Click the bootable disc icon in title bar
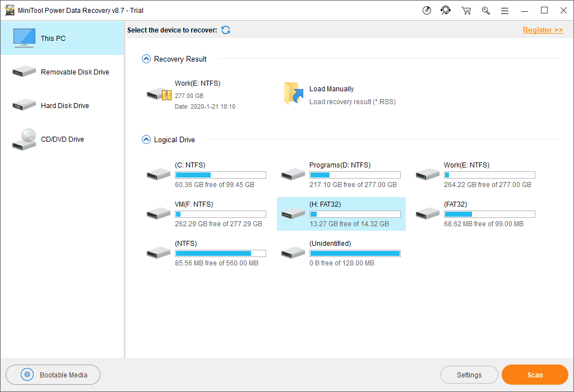Screen dimensions: 574x392 tap(427, 10)
